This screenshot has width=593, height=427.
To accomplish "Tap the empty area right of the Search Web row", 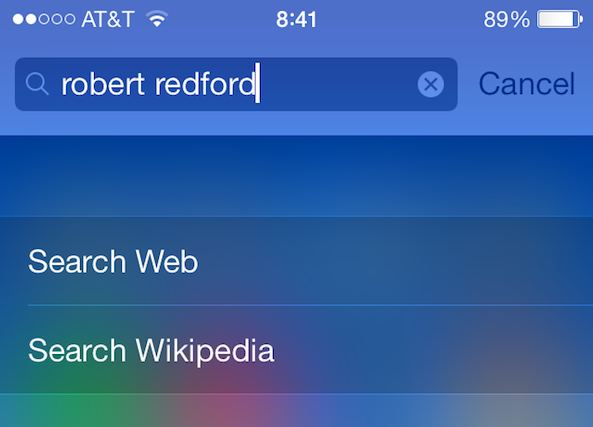I will [x=393, y=261].
